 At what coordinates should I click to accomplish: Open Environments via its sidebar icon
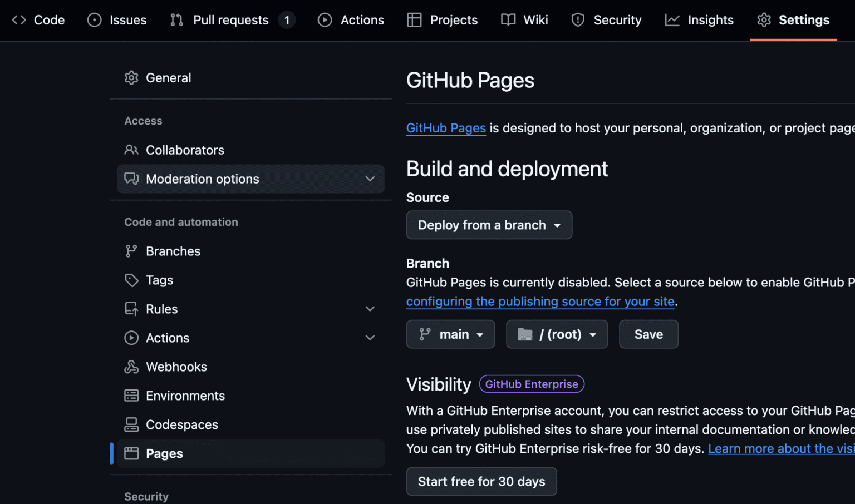click(131, 396)
